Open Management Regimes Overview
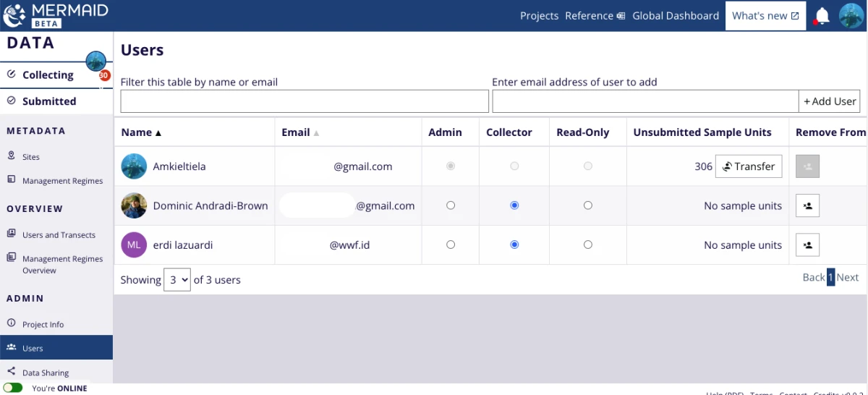The width and height of the screenshot is (868, 395). 62,264
